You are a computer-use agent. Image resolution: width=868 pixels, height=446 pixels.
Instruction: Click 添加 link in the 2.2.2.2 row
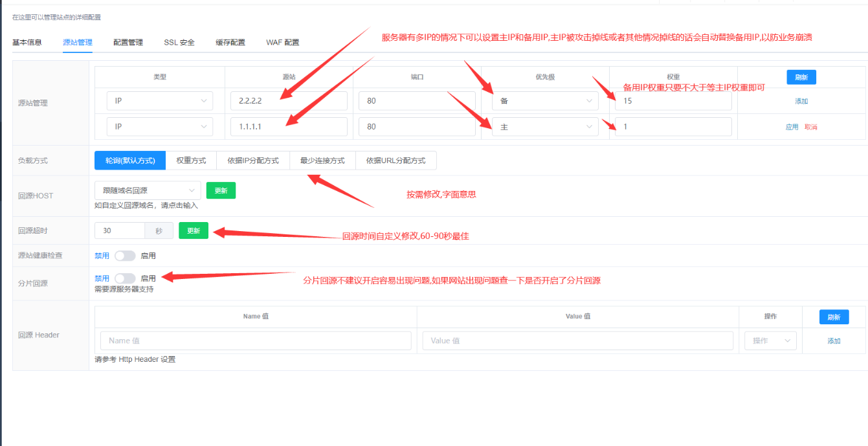click(x=801, y=101)
